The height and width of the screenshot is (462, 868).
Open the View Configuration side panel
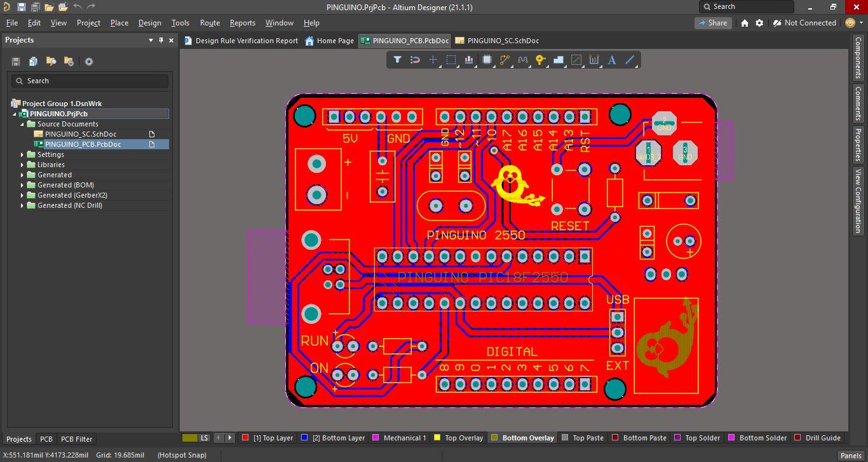[857, 201]
